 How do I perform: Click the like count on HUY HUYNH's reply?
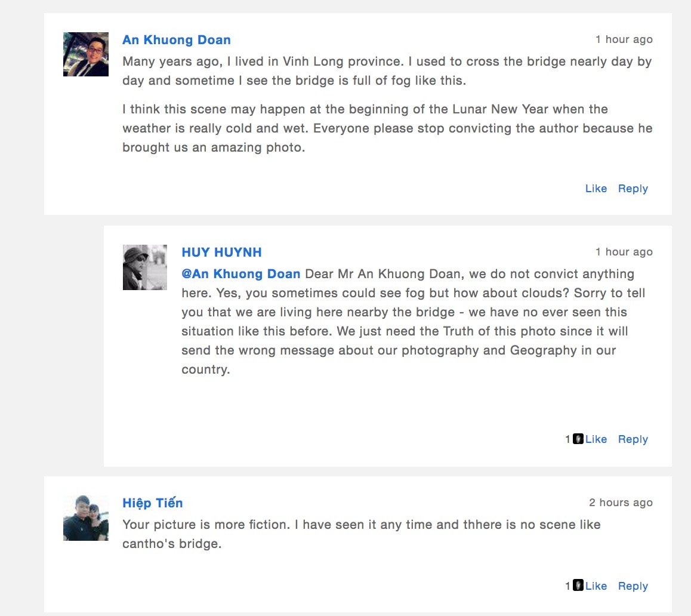pos(568,439)
